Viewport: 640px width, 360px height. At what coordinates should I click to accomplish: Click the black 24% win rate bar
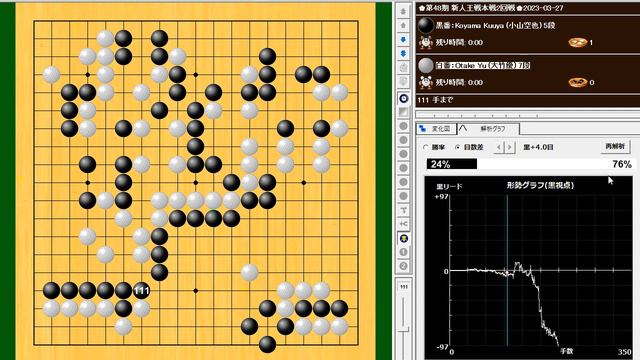452,164
